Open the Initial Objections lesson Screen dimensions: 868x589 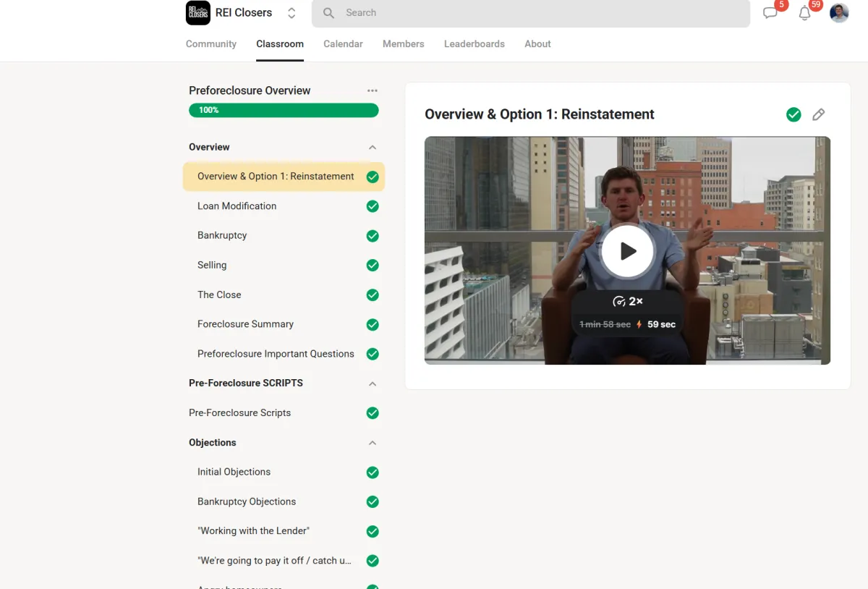[x=234, y=472]
